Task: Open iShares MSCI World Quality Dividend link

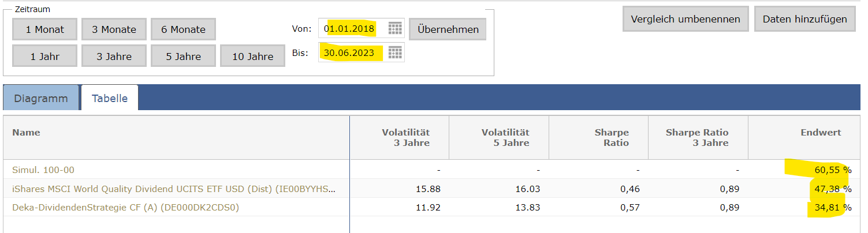Action: 173,189
